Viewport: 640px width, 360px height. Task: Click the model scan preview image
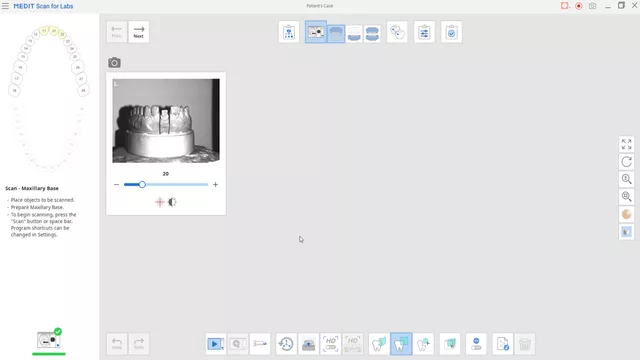click(166, 121)
